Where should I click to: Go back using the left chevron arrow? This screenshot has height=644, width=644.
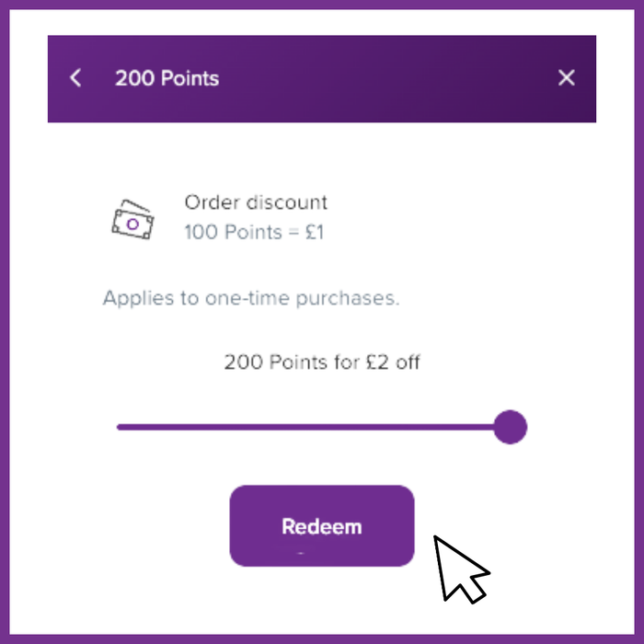pyautogui.click(x=75, y=78)
